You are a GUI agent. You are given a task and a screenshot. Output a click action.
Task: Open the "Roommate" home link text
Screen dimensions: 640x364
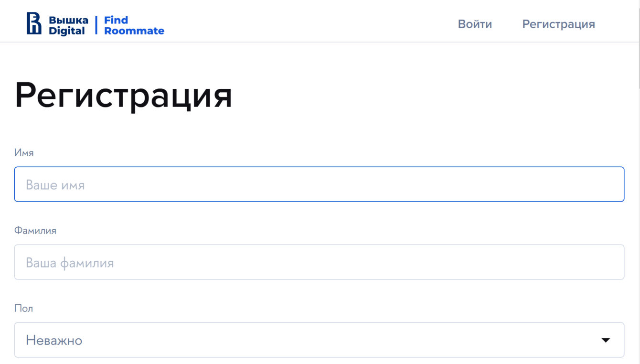(134, 31)
